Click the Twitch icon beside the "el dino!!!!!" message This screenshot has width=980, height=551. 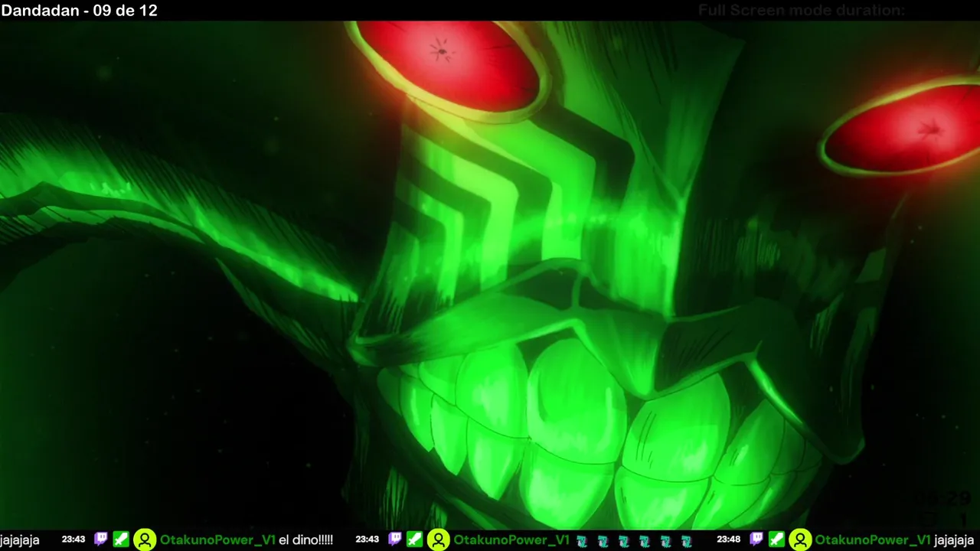pyautogui.click(x=100, y=540)
